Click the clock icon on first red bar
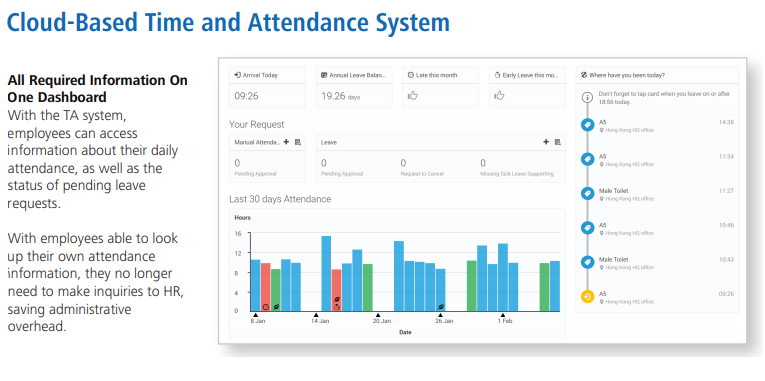 265,306
